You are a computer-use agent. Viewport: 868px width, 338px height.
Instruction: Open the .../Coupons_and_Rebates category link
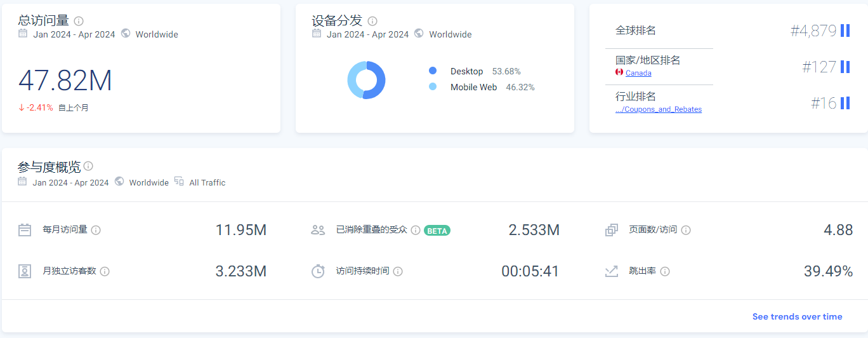tap(659, 109)
